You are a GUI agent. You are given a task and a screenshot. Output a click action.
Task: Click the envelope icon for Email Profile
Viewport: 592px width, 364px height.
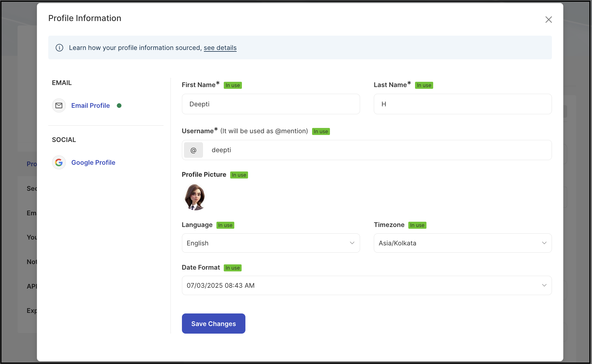click(x=59, y=105)
